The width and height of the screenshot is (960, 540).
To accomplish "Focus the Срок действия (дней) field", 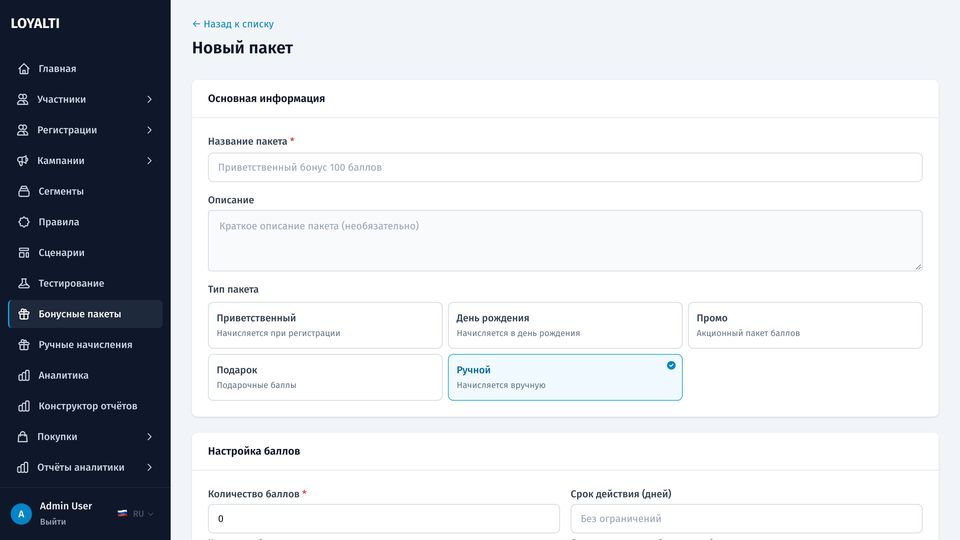I will 746,519.
